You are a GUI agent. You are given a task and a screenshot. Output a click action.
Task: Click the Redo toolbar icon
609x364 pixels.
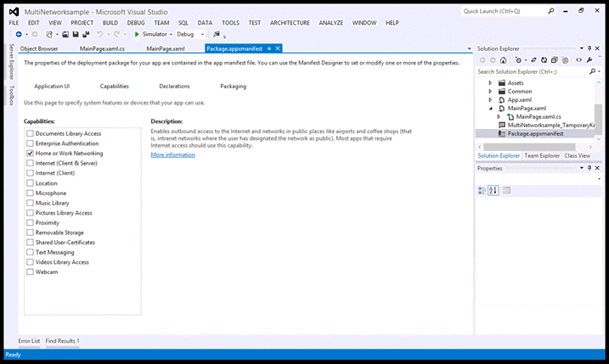(116, 35)
